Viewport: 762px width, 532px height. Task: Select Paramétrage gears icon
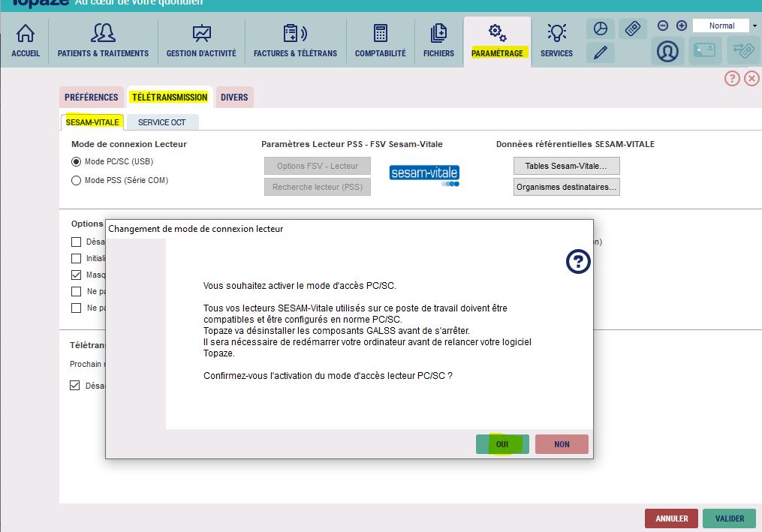(497, 32)
